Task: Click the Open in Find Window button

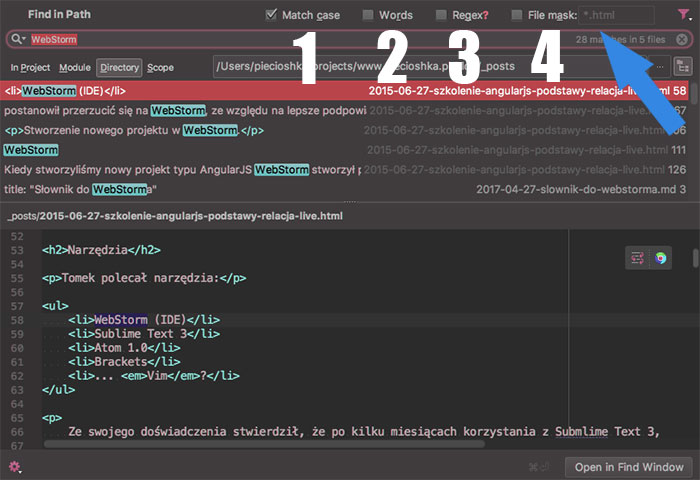Action: tap(628, 467)
